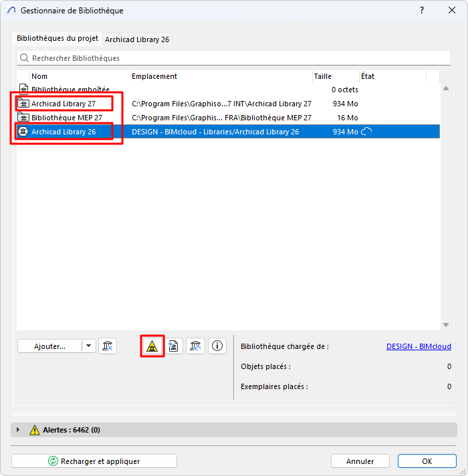
Task: Click the Ajouter... button
Action: [49, 346]
